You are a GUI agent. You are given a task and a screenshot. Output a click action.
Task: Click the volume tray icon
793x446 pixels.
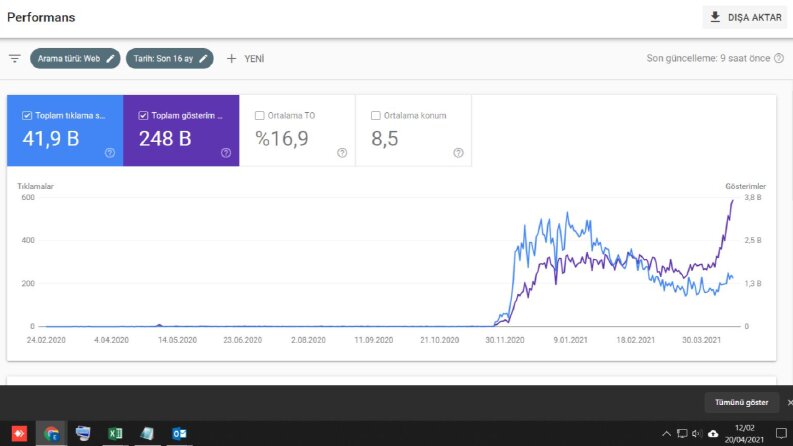(x=697, y=434)
